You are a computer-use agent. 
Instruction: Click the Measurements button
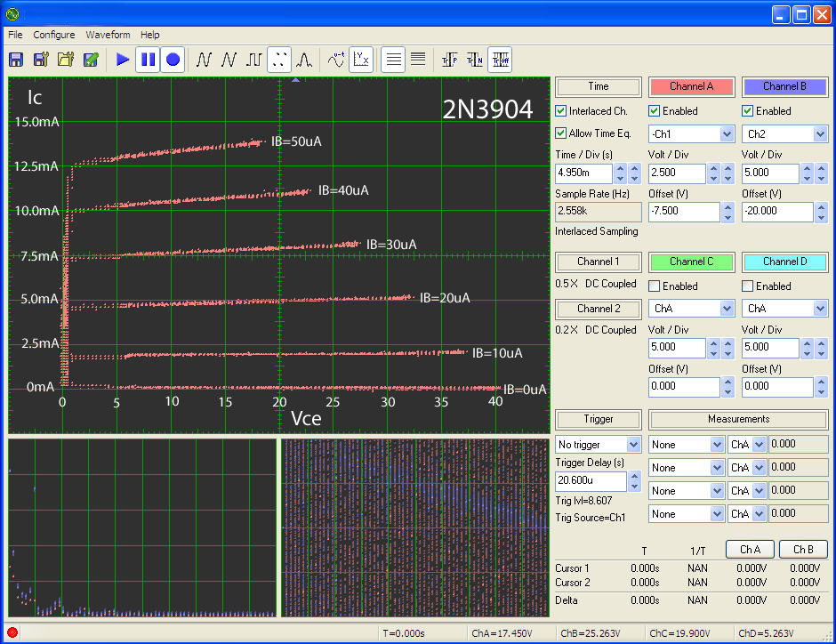pos(738,419)
